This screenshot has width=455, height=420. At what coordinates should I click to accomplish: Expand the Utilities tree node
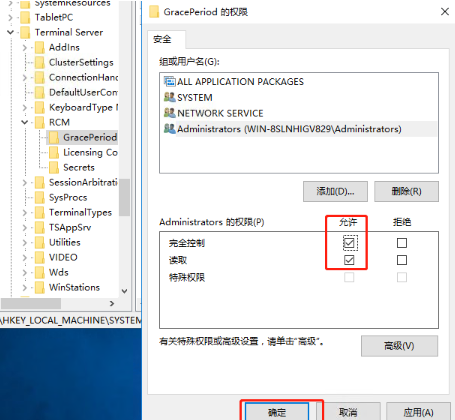(25, 242)
